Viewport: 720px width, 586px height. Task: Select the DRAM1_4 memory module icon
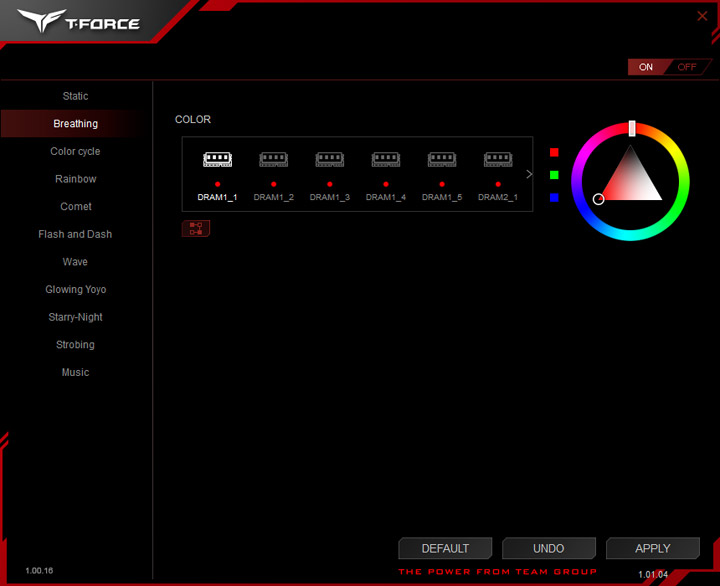pyautogui.click(x=386, y=159)
